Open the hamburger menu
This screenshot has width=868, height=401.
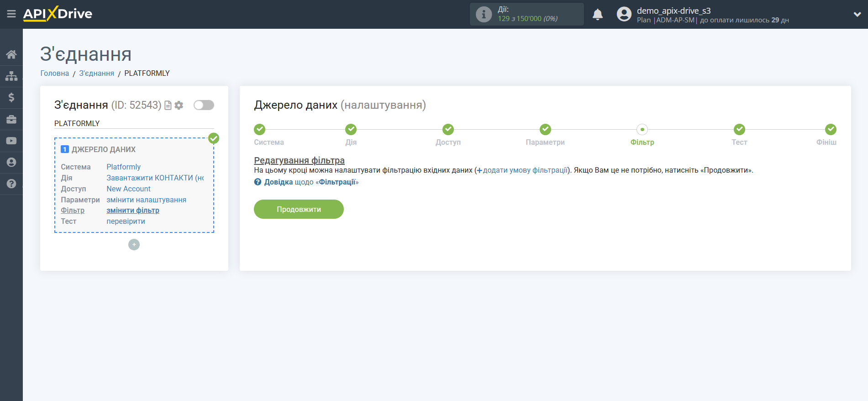tap(11, 14)
